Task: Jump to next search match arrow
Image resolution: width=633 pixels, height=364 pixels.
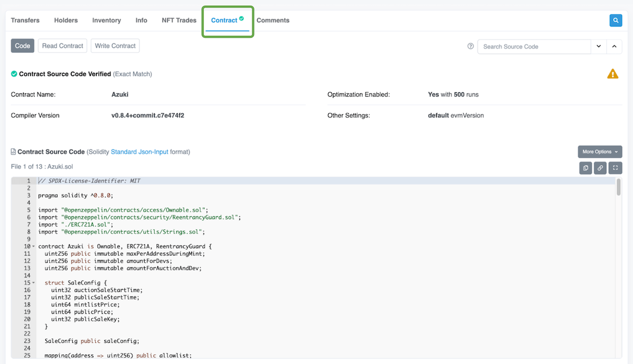Action: [599, 46]
